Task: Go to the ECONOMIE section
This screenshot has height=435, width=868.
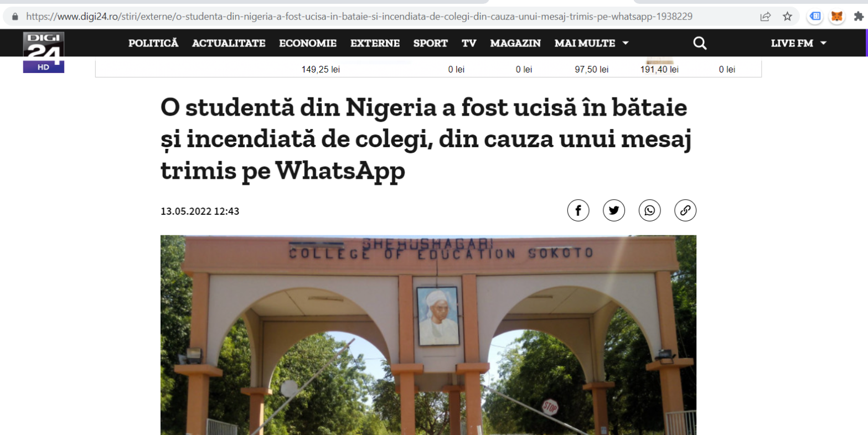Action: (308, 43)
